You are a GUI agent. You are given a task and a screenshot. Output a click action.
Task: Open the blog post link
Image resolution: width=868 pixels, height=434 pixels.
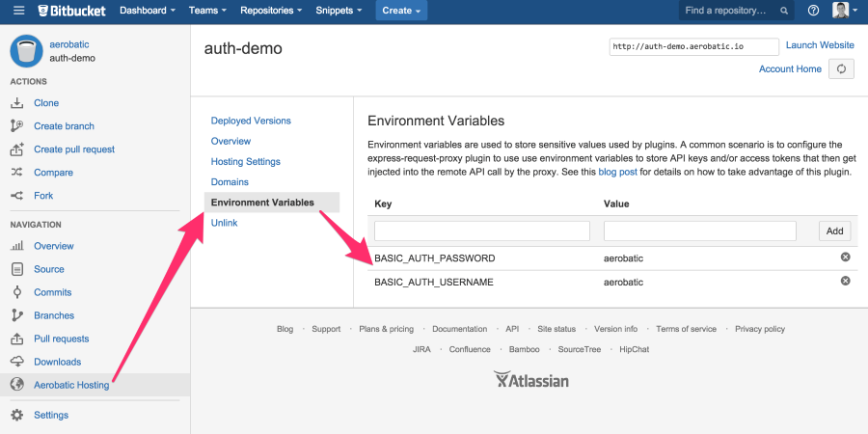click(x=618, y=173)
